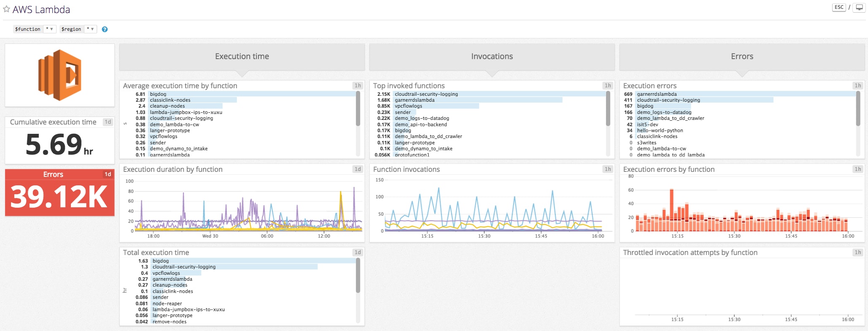Screen dimensions: 868x331
Task: Open the $region template variable dropdown
Action: [x=90, y=29]
